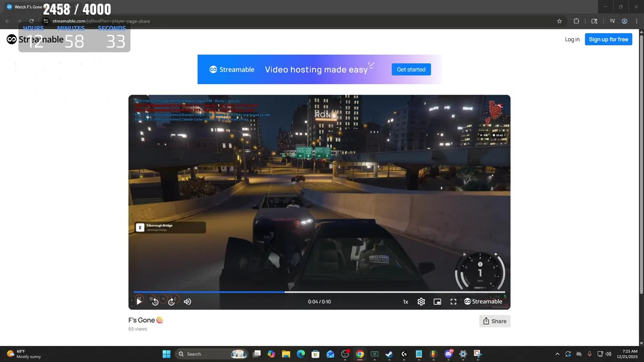Click the taskbar Search box
The height and width of the screenshot is (362, 644).
(211, 354)
